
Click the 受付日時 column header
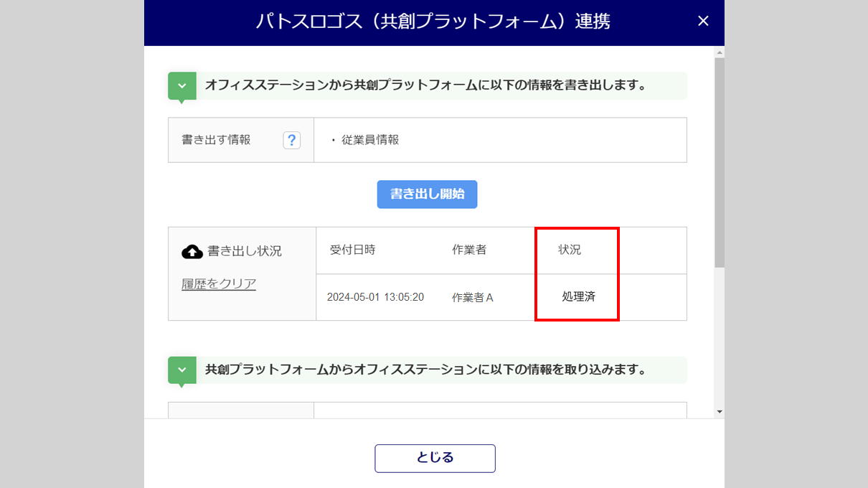click(352, 250)
